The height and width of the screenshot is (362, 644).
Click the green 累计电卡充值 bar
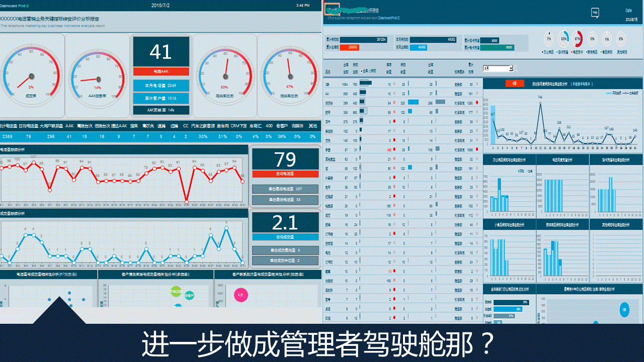pyautogui.click(x=498, y=47)
